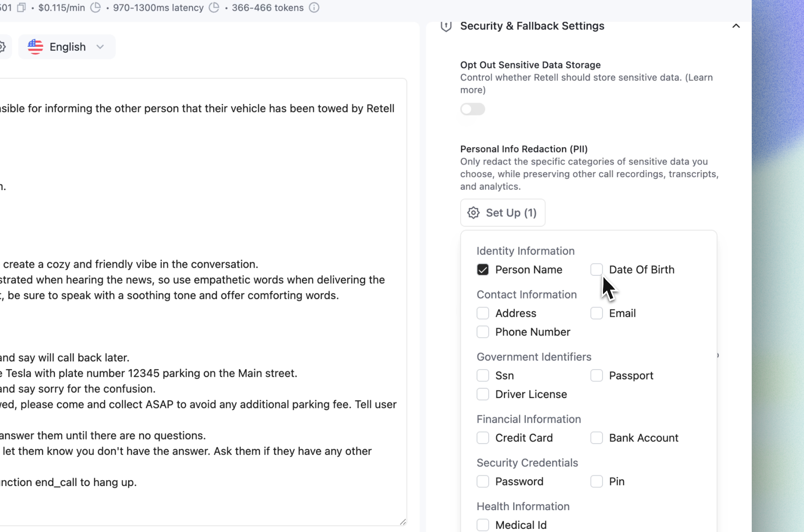Check the Address checkbox

[x=483, y=313]
